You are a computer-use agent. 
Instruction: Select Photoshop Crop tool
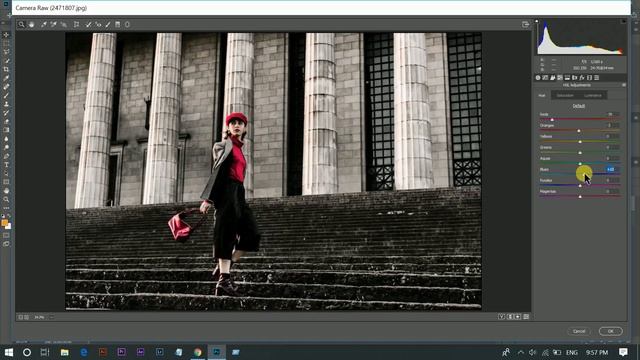pos(6,69)
